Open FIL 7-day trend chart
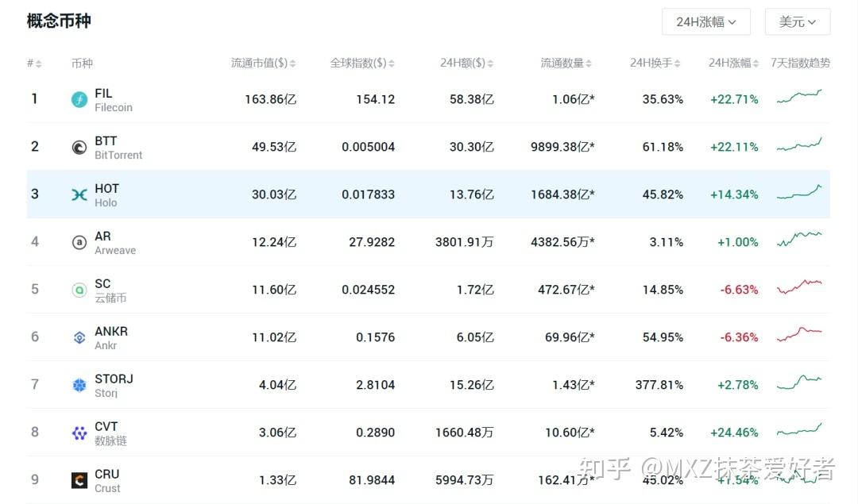This screenshot has width=858, height=504. coord(799,97)
